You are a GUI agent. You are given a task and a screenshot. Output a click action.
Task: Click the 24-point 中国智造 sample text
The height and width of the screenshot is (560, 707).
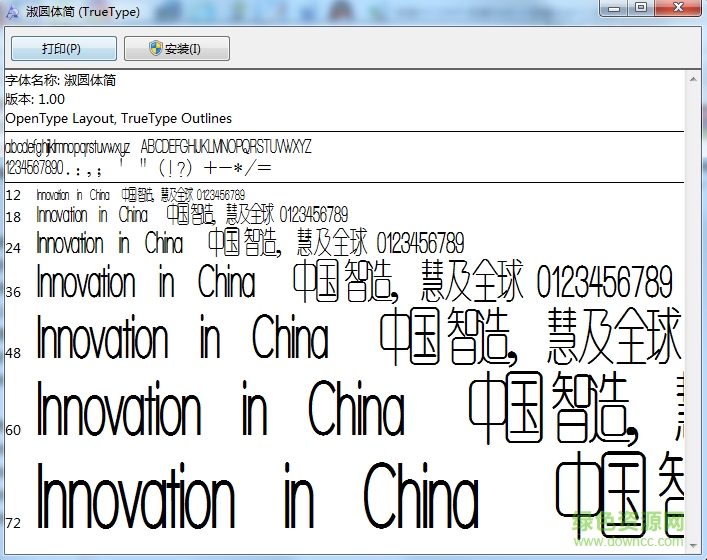243,242
